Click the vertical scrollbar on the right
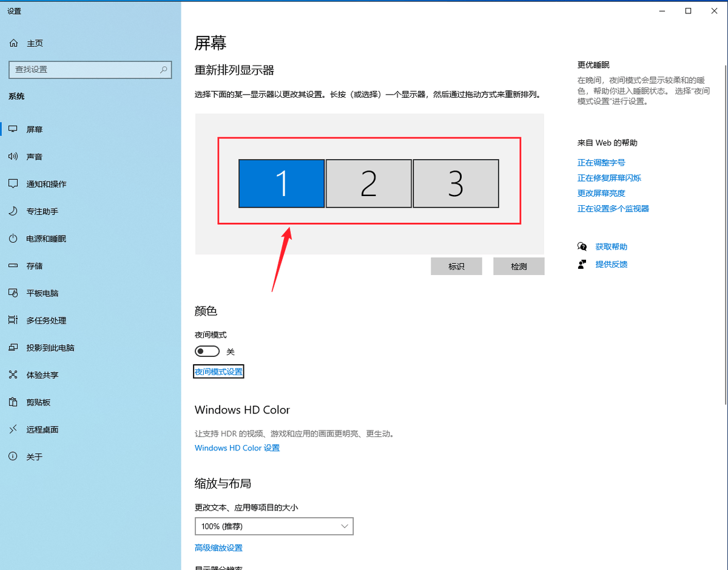This screenshot has width=728, height=570. (726, 234)
